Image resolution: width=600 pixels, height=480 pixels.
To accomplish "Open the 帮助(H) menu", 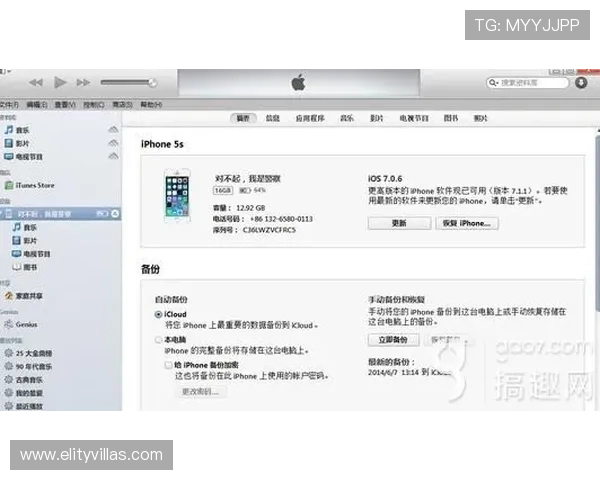I will (x=151, y=104).
